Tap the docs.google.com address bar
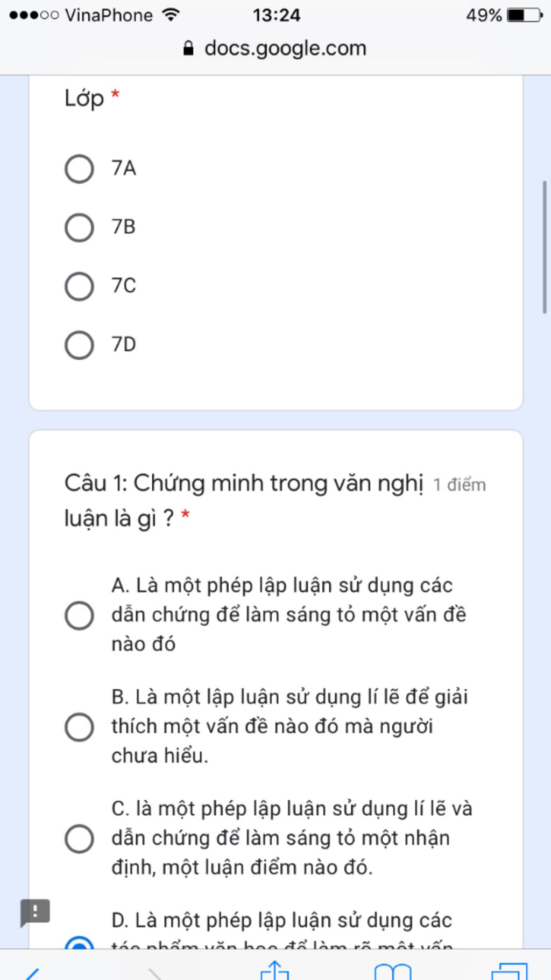The image size is (551, 980). coord(275,48)
